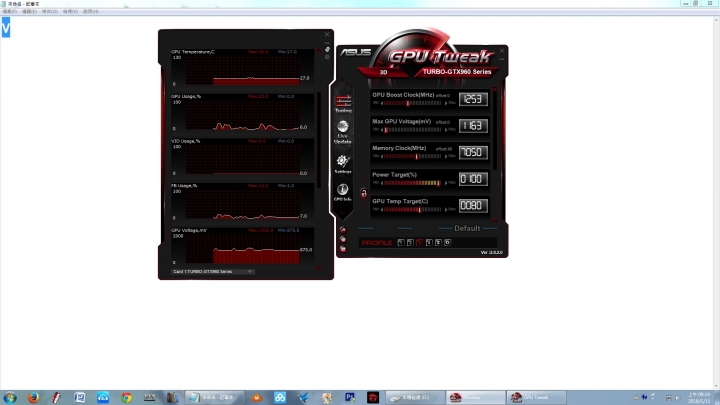Viewport: 720px width, 405px height.
Task: Click the TURBO-GTX960 Series tab
Action: (x=457, y=72)
